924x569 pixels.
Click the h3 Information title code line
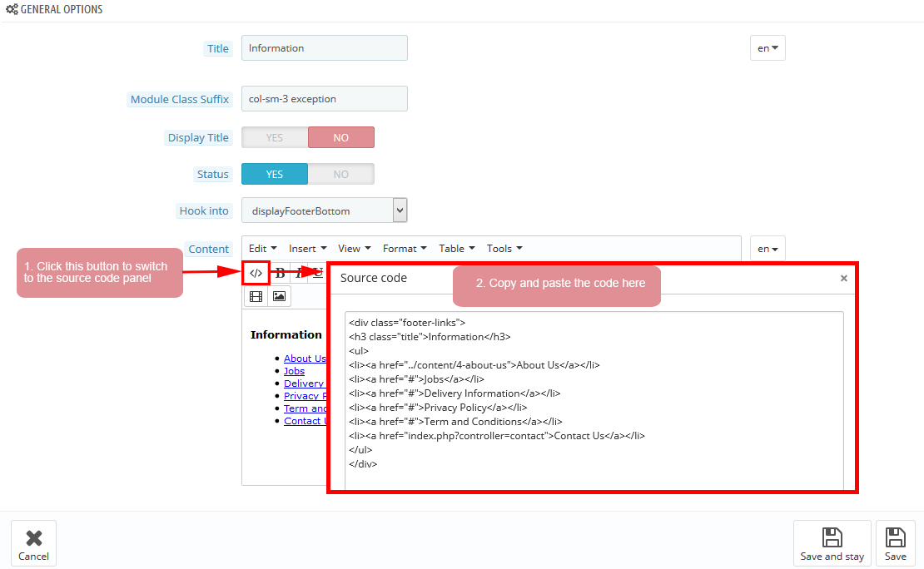click(x=430, y=337)
